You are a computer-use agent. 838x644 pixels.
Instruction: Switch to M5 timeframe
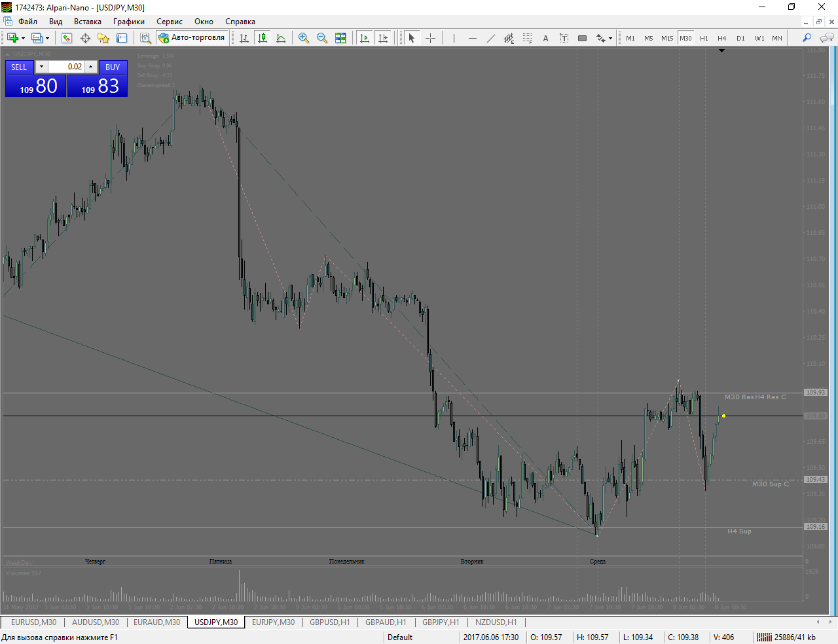pyautogui.click(x=649, y=38)
